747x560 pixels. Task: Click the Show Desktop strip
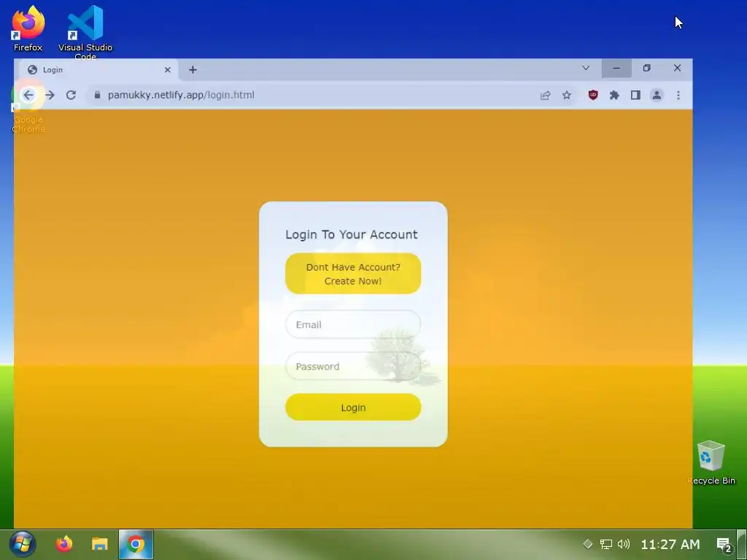(x=742, y=544)
